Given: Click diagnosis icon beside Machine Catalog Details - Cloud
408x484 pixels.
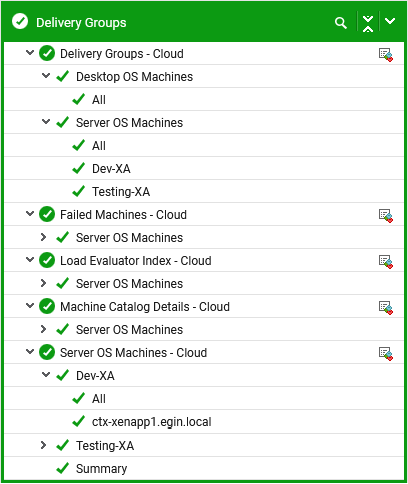Looking at the screenshot, I should tap(386, 308).
